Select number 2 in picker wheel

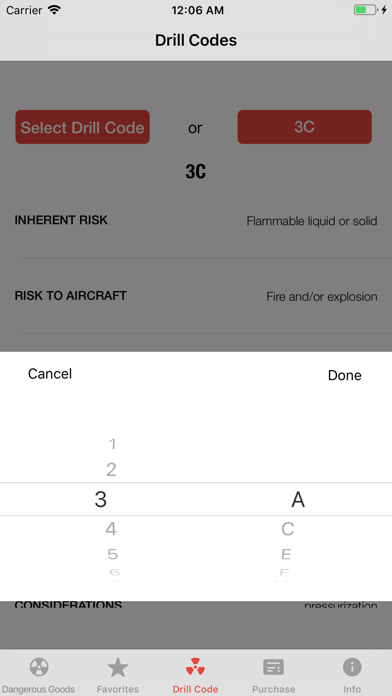tap(111, 470)
